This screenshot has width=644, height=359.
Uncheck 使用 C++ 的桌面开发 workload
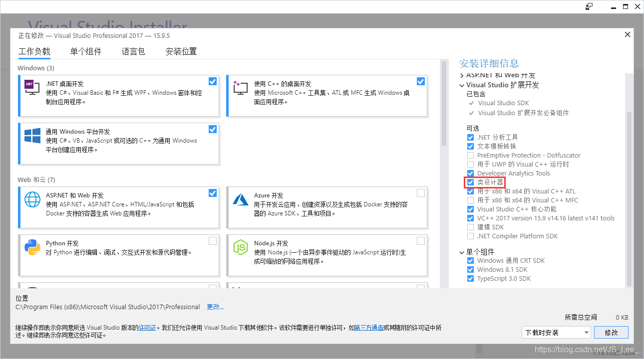pos(421,81)
